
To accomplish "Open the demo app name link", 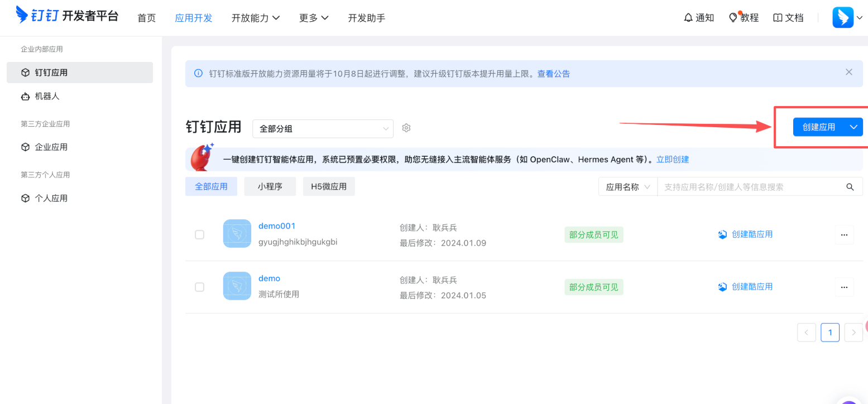I will click(x=269, y=278).
